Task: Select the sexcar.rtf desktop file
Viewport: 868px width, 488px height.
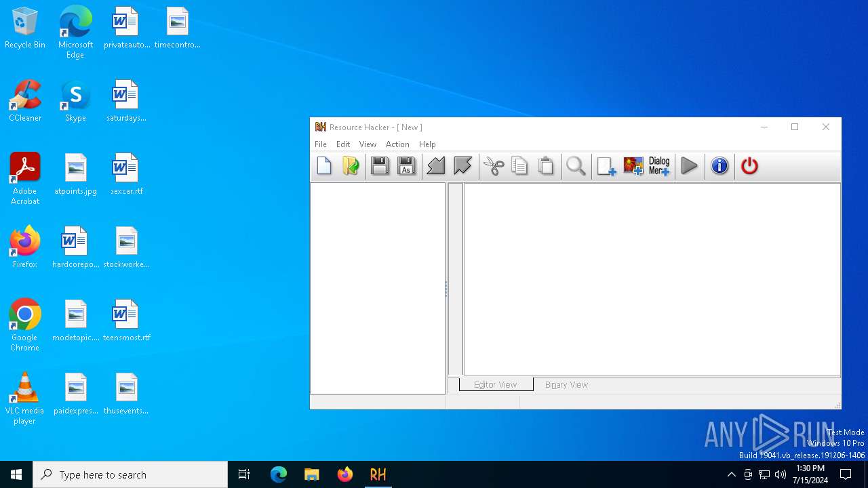Action: (x=126, y=175)
